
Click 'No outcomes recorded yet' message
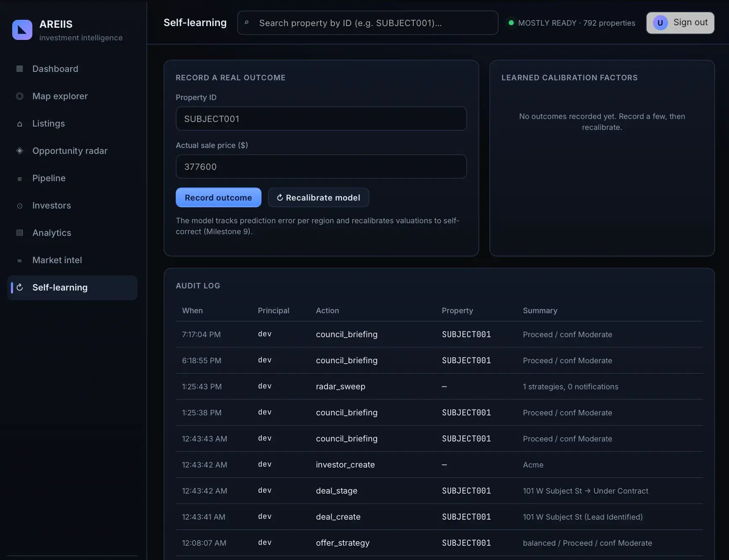[602, 122]
